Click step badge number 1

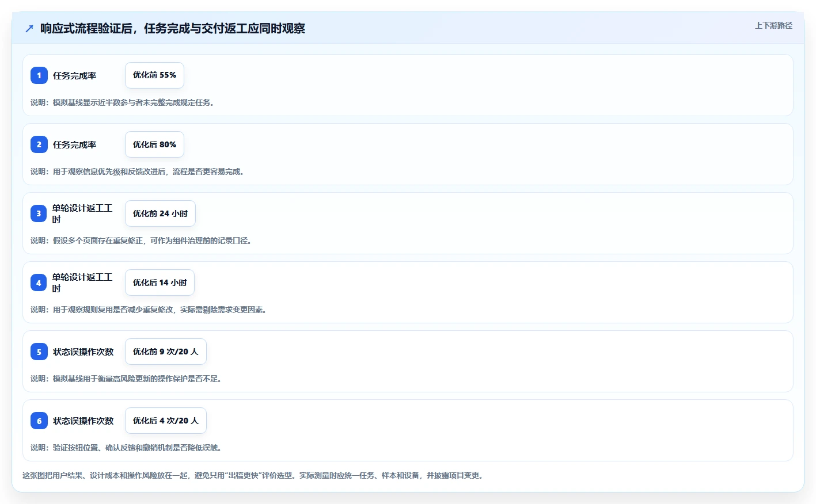coord(39,75)
